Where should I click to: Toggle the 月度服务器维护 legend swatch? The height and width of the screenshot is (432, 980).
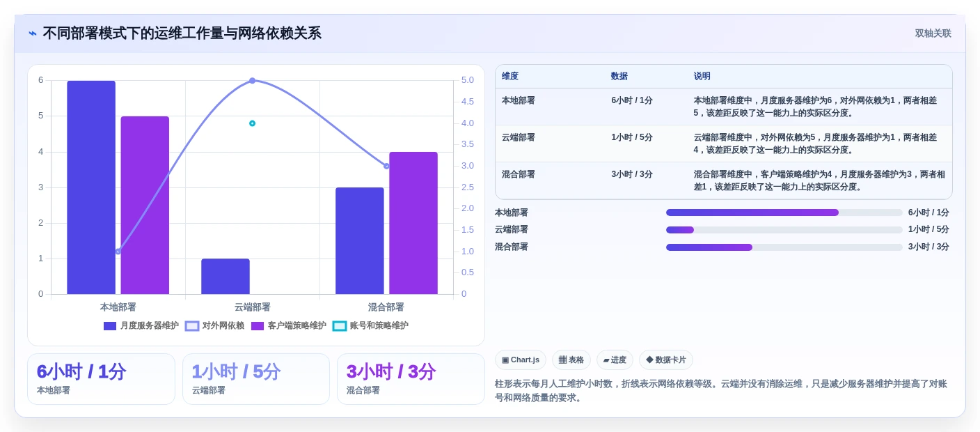click(110, 326)
